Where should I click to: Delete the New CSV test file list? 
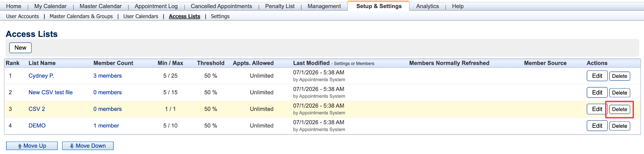620,93
